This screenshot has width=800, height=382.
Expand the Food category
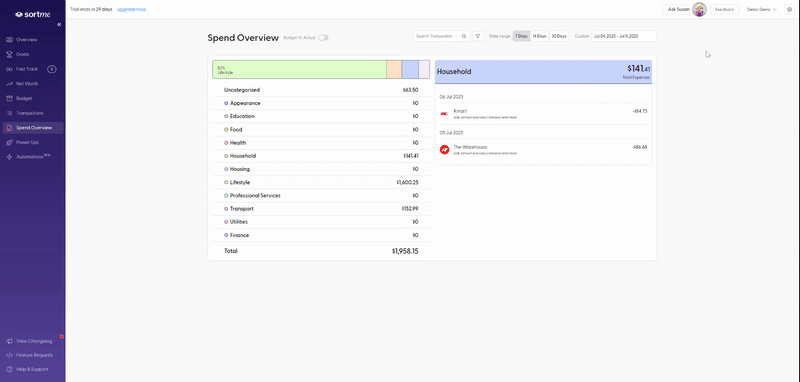(x=321, y=130)
